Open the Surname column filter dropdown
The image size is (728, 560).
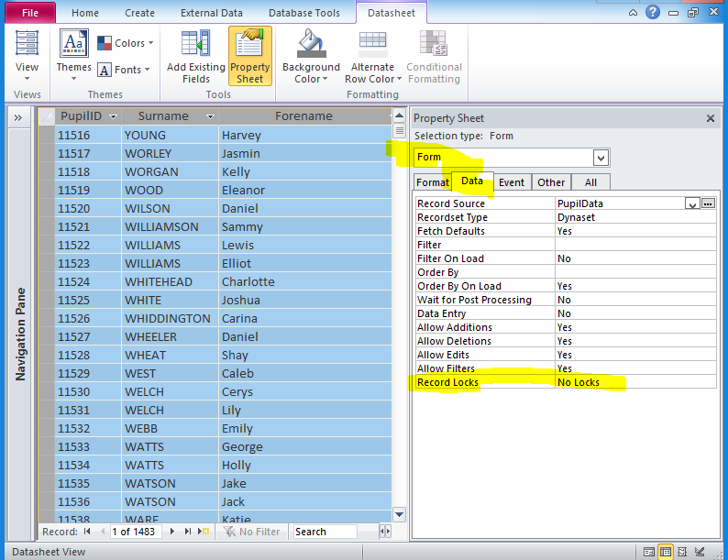click(x=210, y=117)
